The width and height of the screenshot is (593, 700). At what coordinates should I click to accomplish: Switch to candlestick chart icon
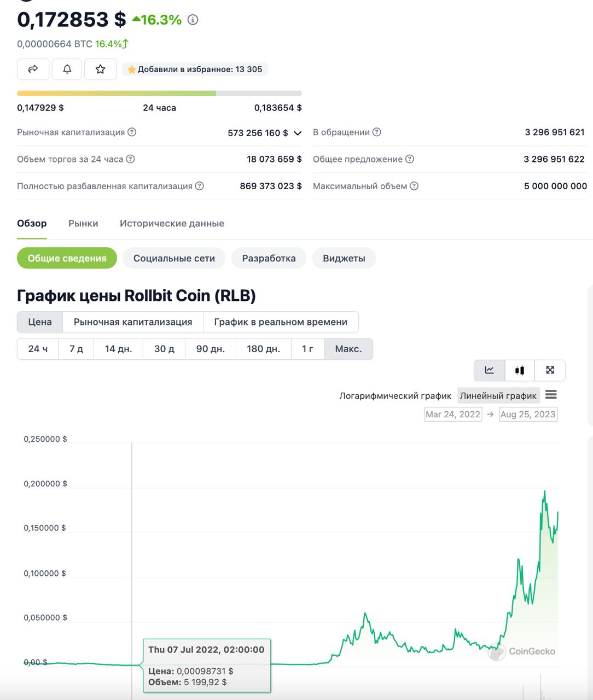pos(520,370)
